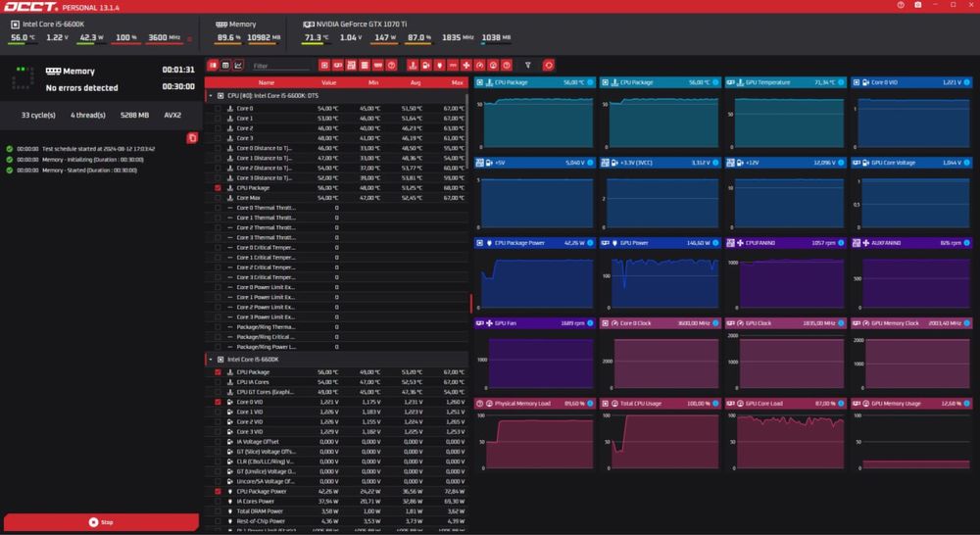
Task: Enable the Core 0 temperature checkbox
Action: (x=218, y=108)
